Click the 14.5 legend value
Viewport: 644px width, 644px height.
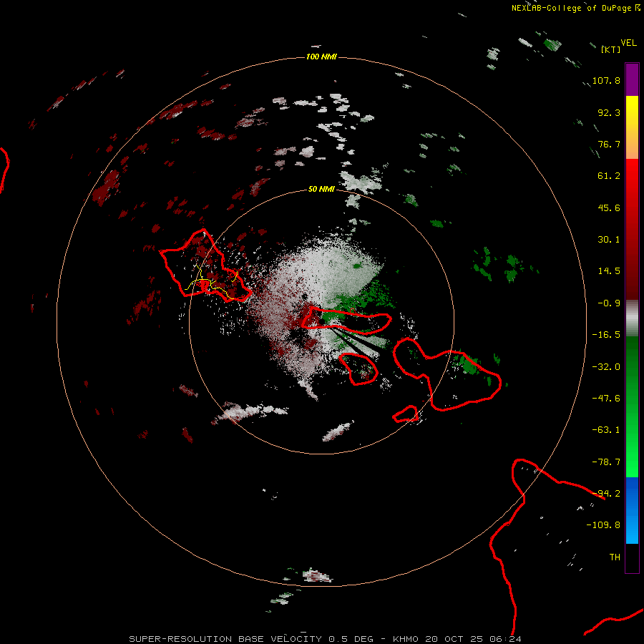tap(609, 271)
